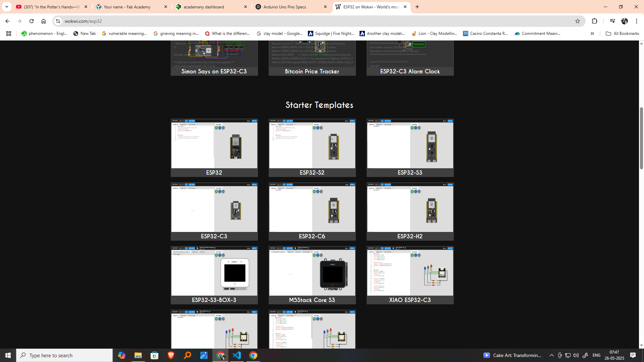Close the Arduino Uno Pins Specs tab
The height and width of the screenshot is (362, 644).
click(x=325, y=7)
